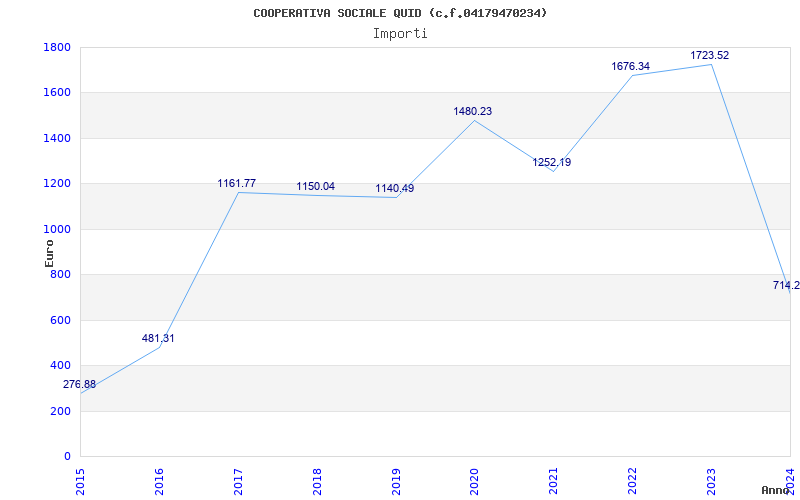Click y-axis tick 0
Screen dimensions: 800x500
pos(67,456)
